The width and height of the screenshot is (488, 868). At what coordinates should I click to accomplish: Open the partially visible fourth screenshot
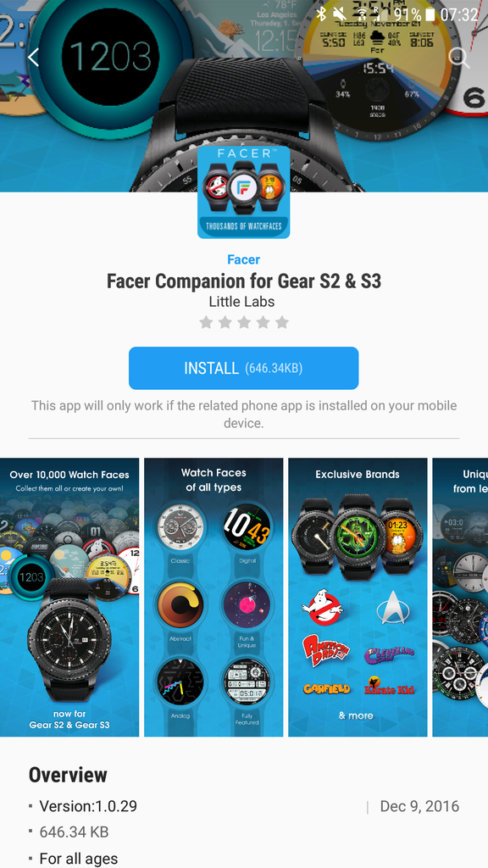[460, 598]
